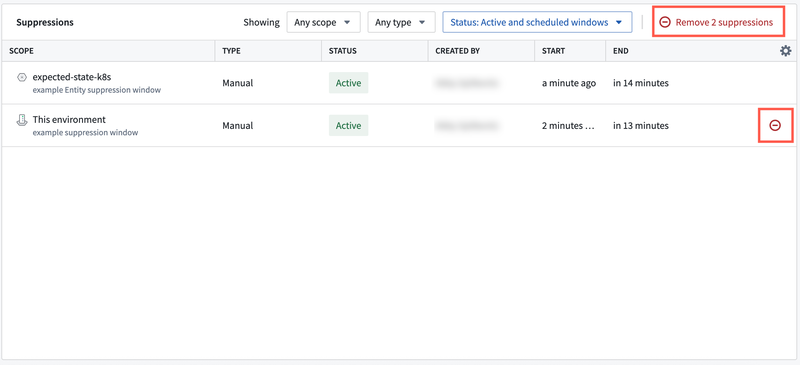This screenshot has height=365, width=800.
Task: Click the 'a minute ago' start cell
Action: [569, 83]
